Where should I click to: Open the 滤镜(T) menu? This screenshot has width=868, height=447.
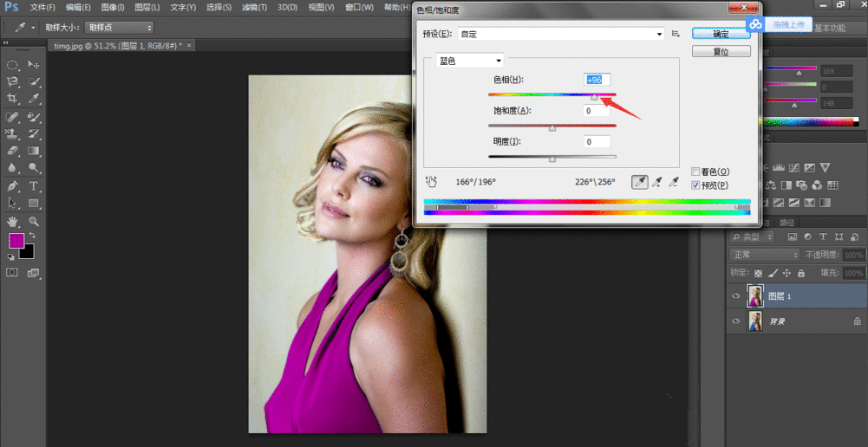click(254, 8)
